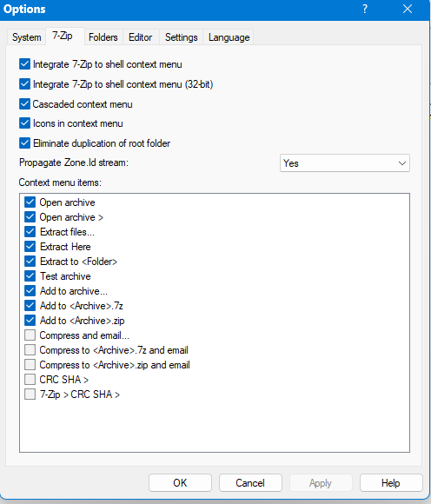The width and height of the screenshot is (431, 504).
Task: Toggle Extract Here context item
Action: (30, 247)
